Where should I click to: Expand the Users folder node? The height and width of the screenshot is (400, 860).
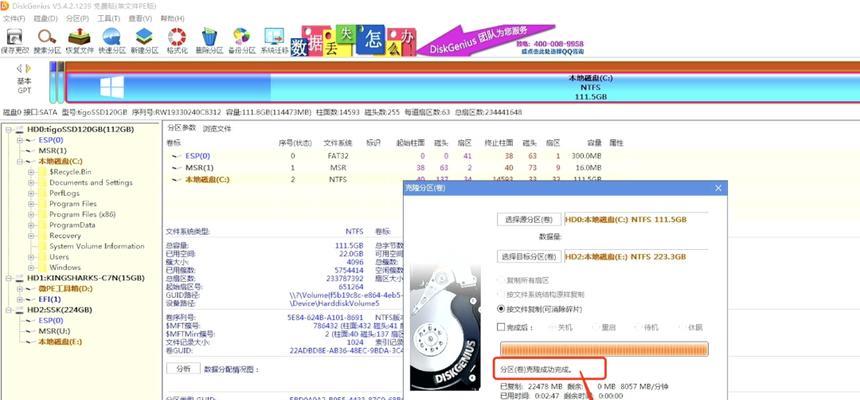coord(31,257)
